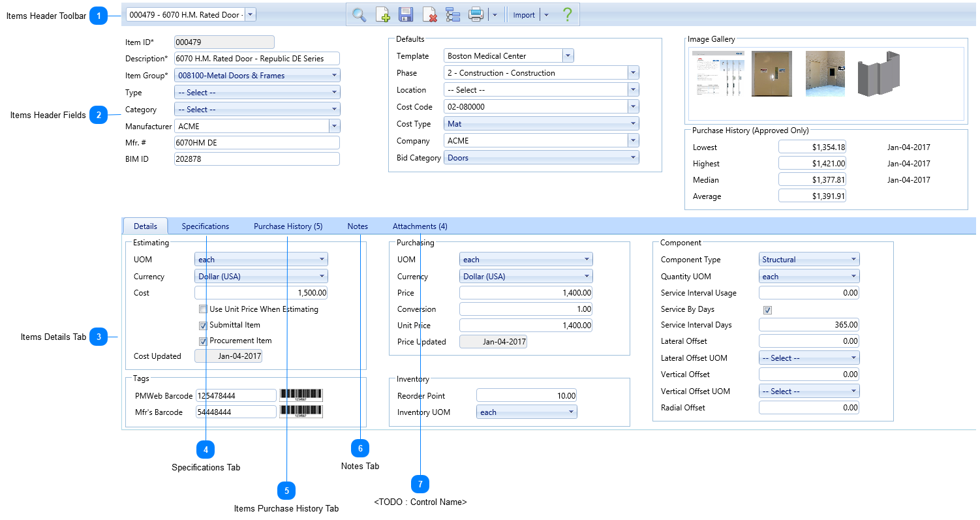The width and height of the screenshot is (980, 520).
Task: Click the Service Interval Days field
Action: 809,325
